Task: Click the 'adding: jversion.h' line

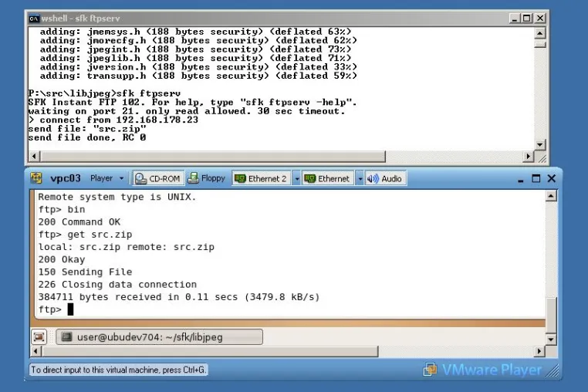Action: pos(198,67)
